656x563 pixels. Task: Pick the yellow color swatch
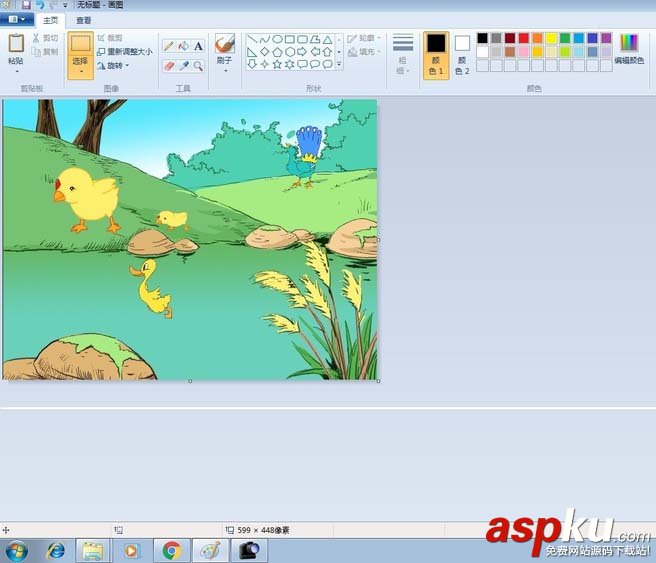coord(551,38)
